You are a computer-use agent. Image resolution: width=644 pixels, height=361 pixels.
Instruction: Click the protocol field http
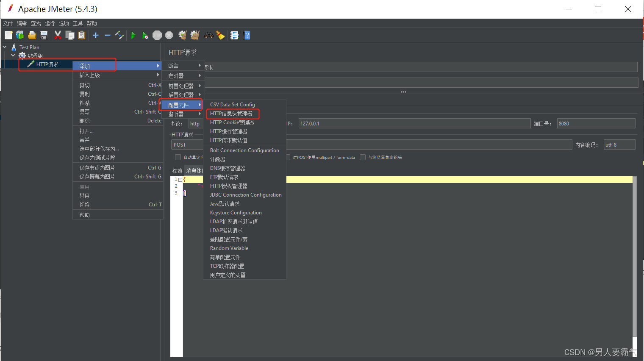195,123
